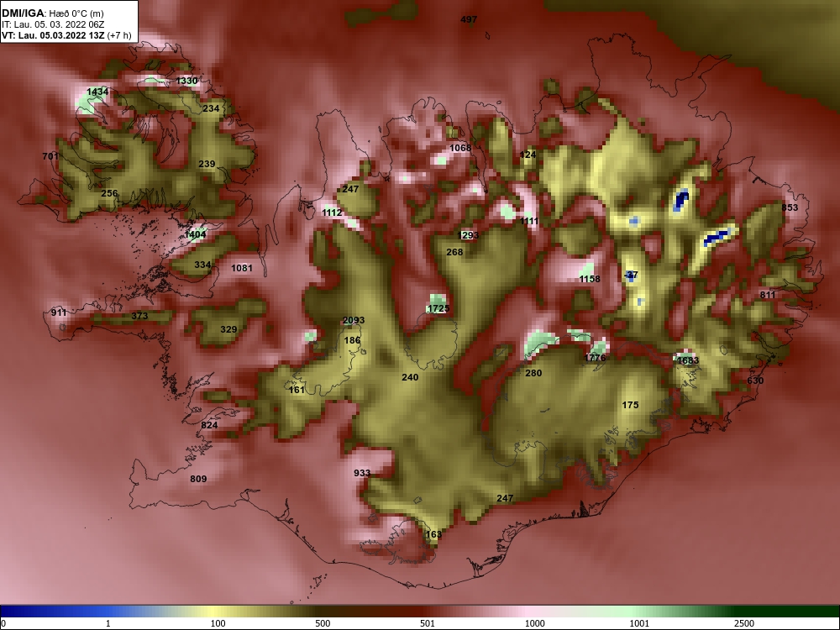The image size is (840, 630).
Task: Click the 1404 height label
Action: tap(195, 234)
